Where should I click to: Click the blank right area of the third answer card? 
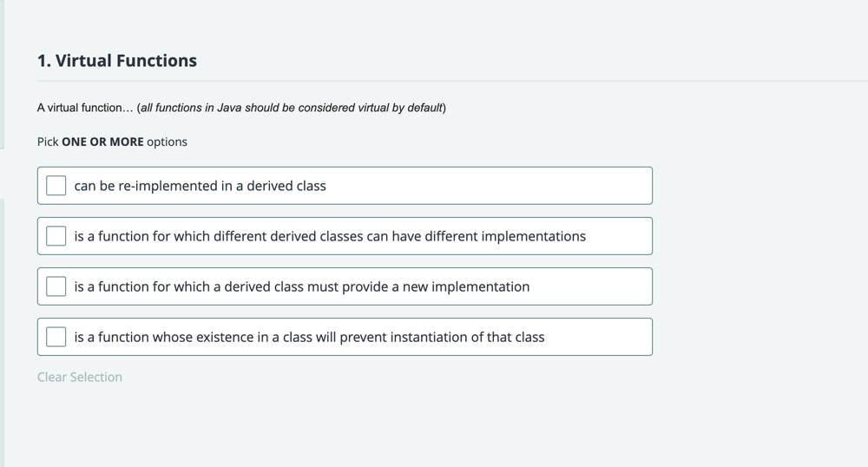tap(592, 286)
